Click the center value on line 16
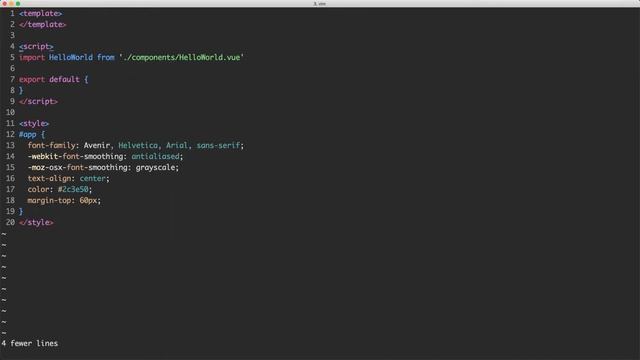 pyautogui.click(x=92, y=179)
